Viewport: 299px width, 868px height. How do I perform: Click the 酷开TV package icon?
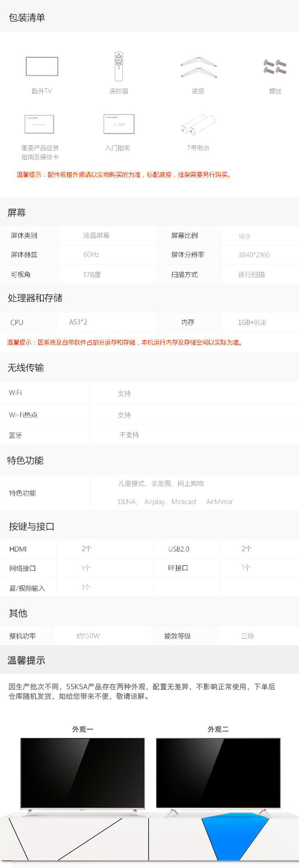[42, 66]
